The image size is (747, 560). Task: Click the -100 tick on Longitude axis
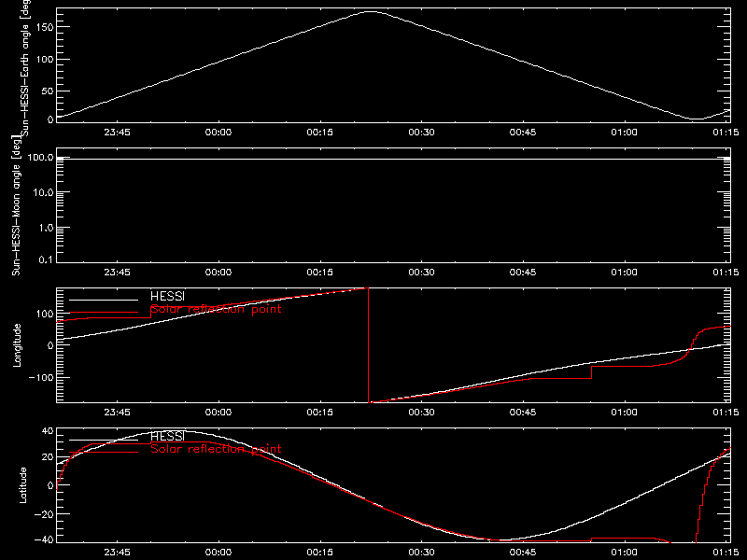click(41, 378)
